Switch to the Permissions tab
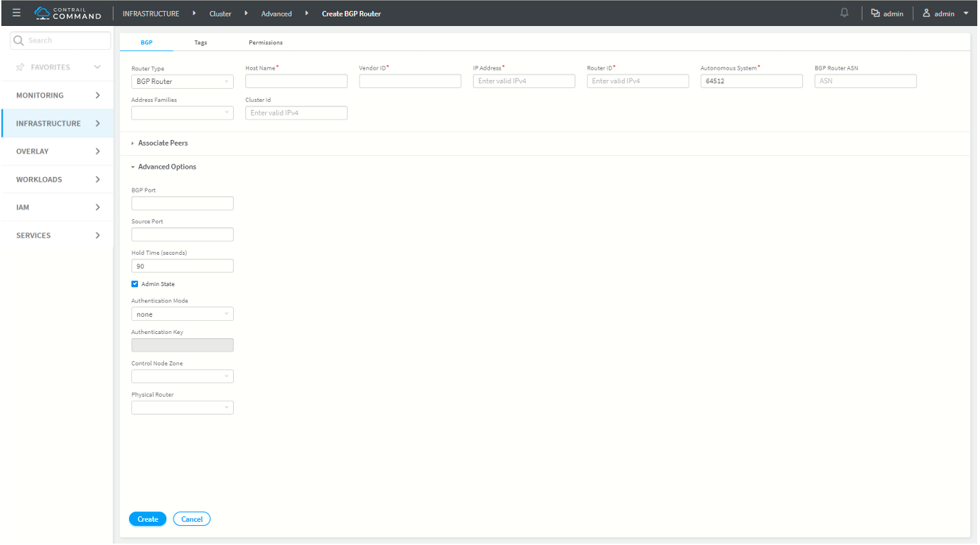 click(266, 42)
